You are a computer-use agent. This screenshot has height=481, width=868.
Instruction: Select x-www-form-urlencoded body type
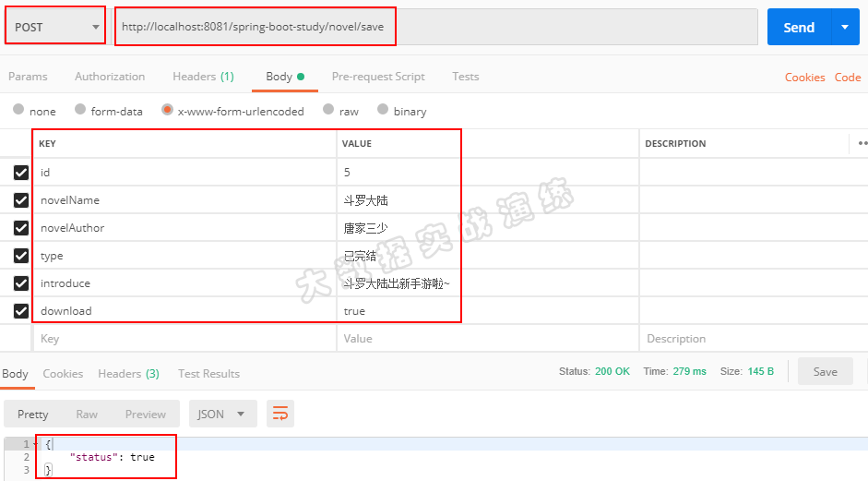[x=167, y=109]
